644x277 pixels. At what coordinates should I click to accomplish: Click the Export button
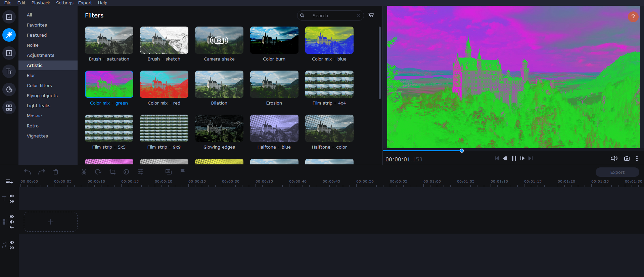tap(617, 172)
